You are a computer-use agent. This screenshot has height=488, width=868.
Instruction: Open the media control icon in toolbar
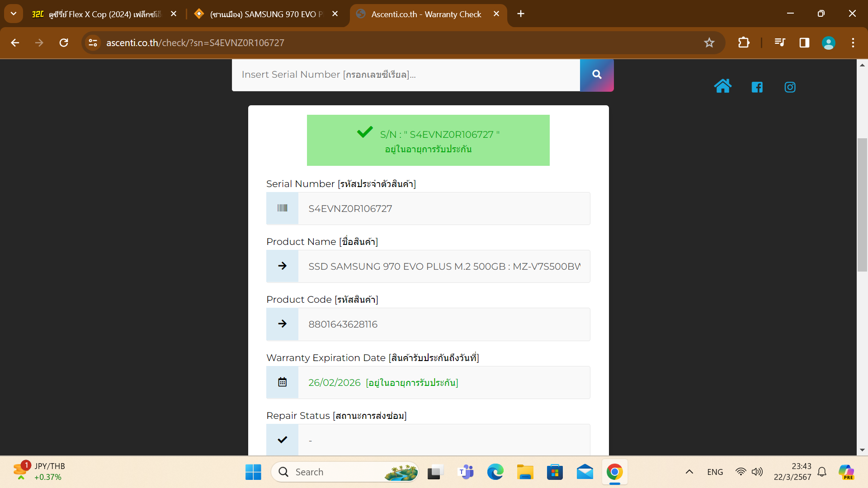click(780, 42)
